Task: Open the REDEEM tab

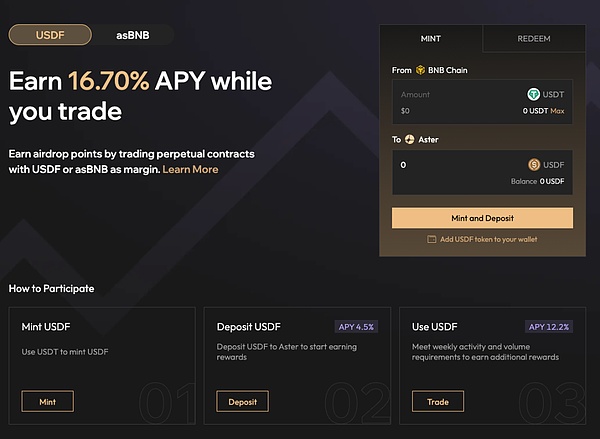Action: [533, 38]
